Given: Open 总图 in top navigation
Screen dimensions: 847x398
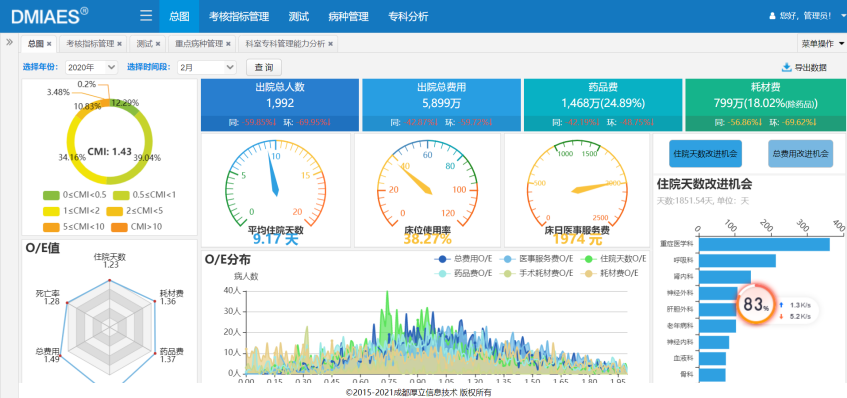Looking at the screenshot, I should (x=179, y=16).
